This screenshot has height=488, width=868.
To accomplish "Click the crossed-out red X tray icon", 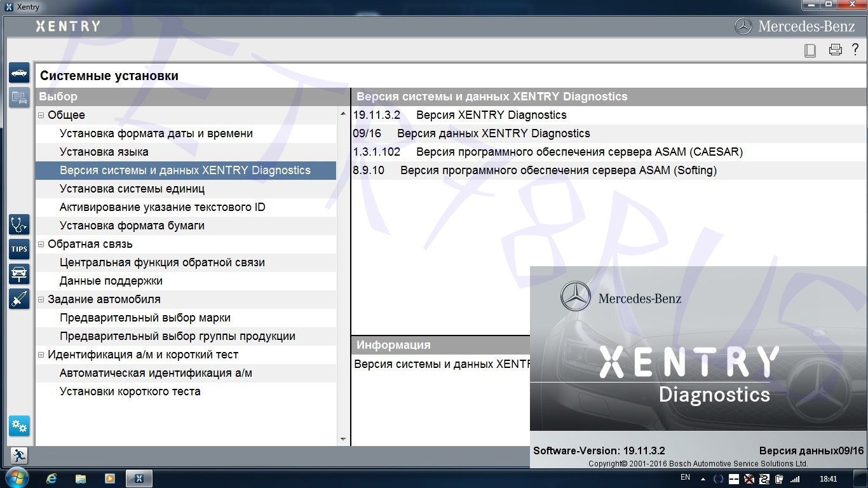I will click(749, 479).
